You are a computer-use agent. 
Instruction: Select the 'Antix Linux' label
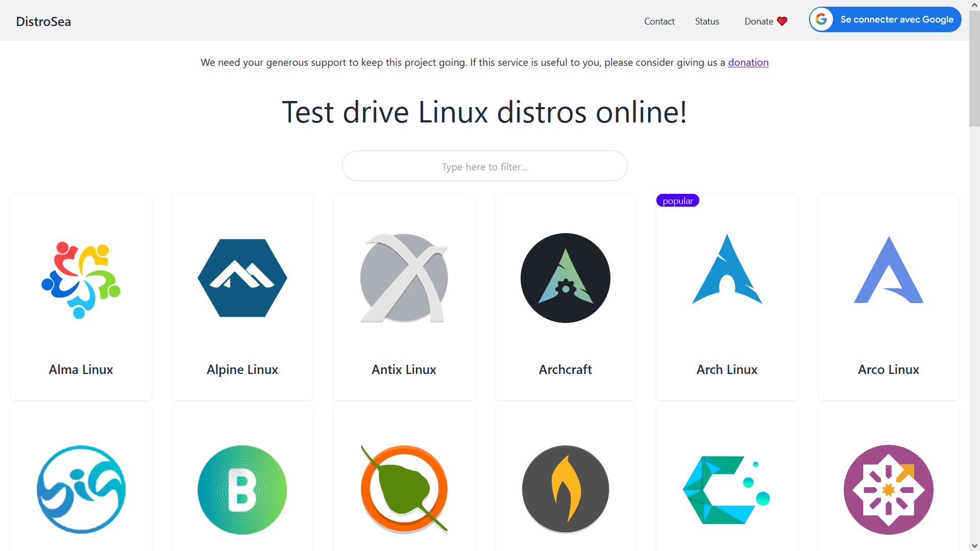click(404, 369)
